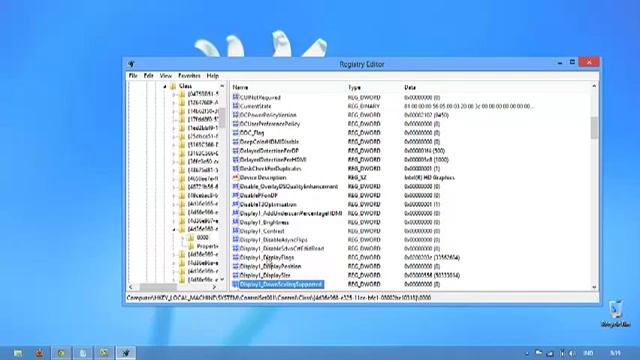Screen dimensions: 640x360
Task: Click the Registry Editor taskbar button
Action: click(x=126, y=353)
